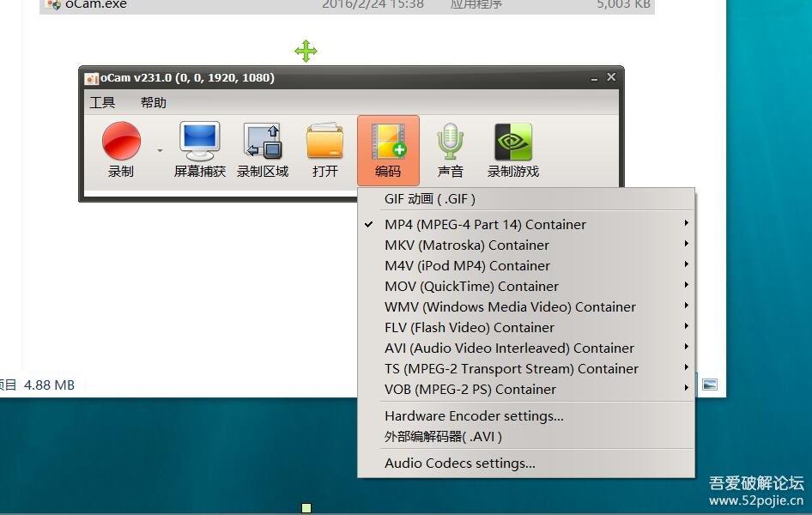Open Audio Codecs settings...
812x515 pixels.
tap(526, 463)
